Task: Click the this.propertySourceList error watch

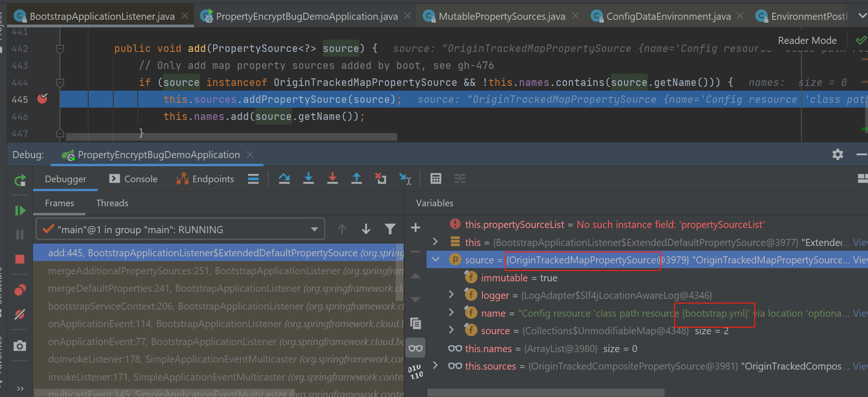Action: pyautogui.click(x=647, y=225)
